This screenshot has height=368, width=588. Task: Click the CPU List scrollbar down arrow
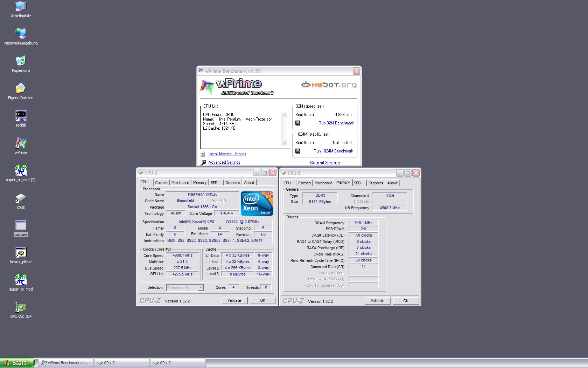click(285, 143)
